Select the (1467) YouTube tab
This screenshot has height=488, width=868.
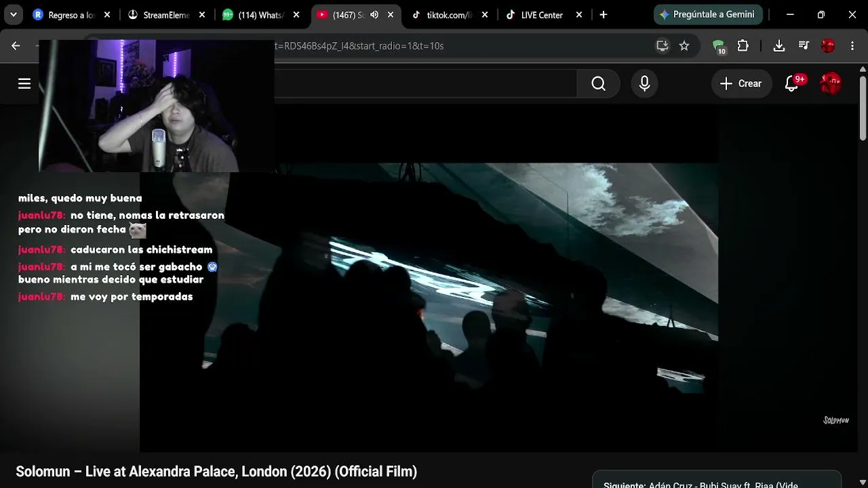pyautogui.click(x=348, y=15)
